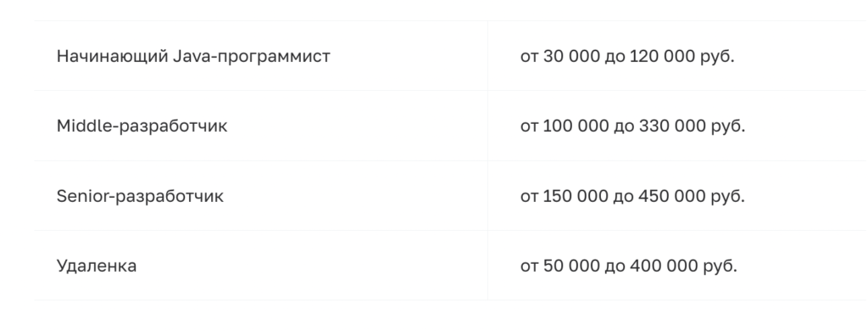
Task: Select the 'Удаленка' table cell
Action: pos(261,266)
